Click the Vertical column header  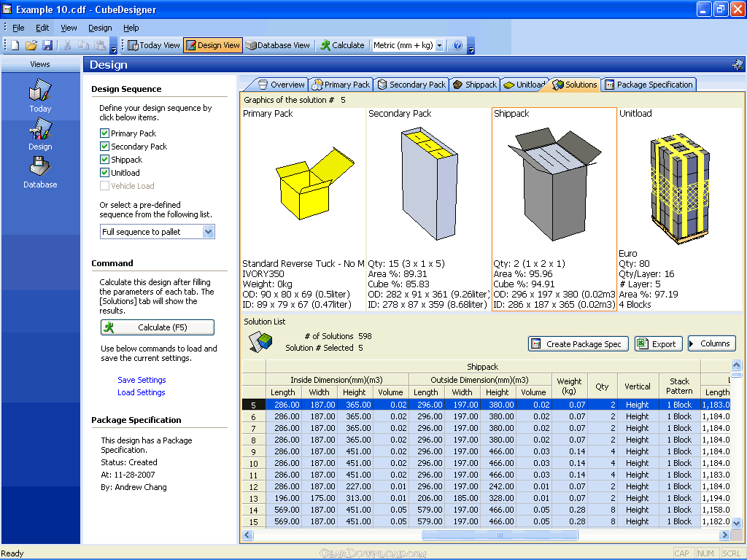pos(638,386)
